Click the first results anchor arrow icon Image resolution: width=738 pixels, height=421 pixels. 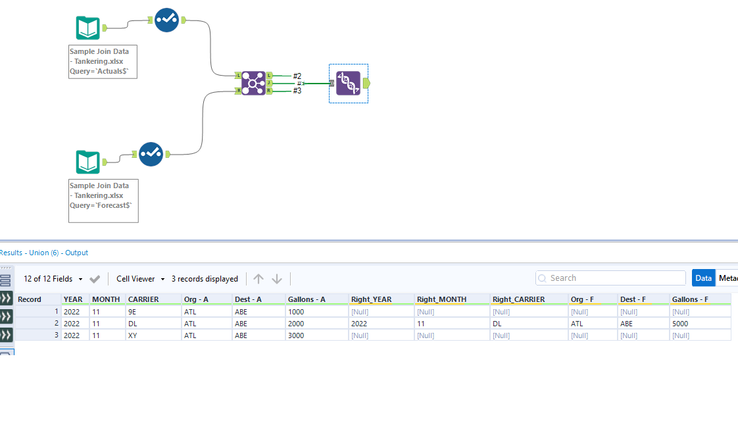pos(6,298)
